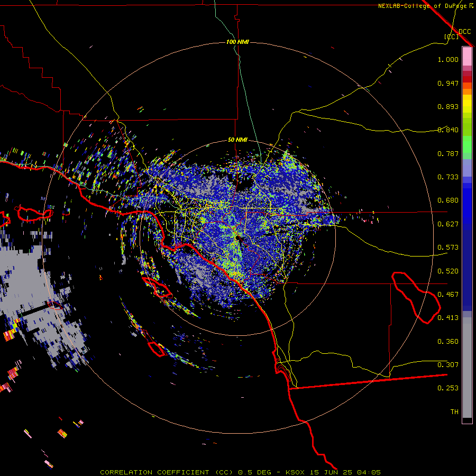Click the 0.840 scale value
Screen dimensions: 476x476
pyautogui.click(x=448, y=130)
